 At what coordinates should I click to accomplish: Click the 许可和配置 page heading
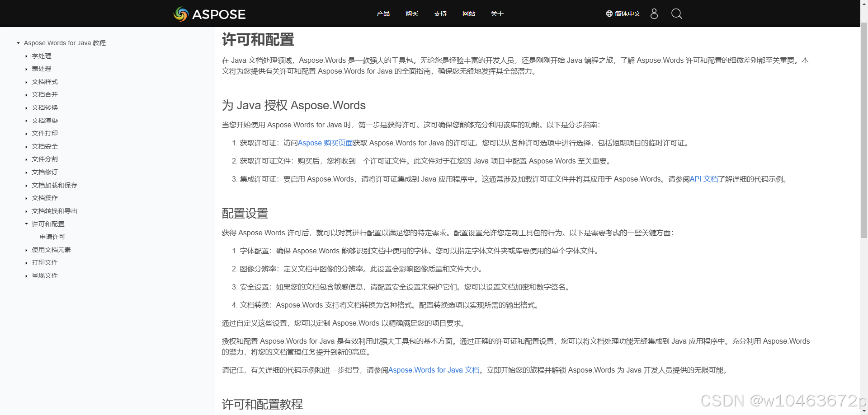(x=258, y=40)
